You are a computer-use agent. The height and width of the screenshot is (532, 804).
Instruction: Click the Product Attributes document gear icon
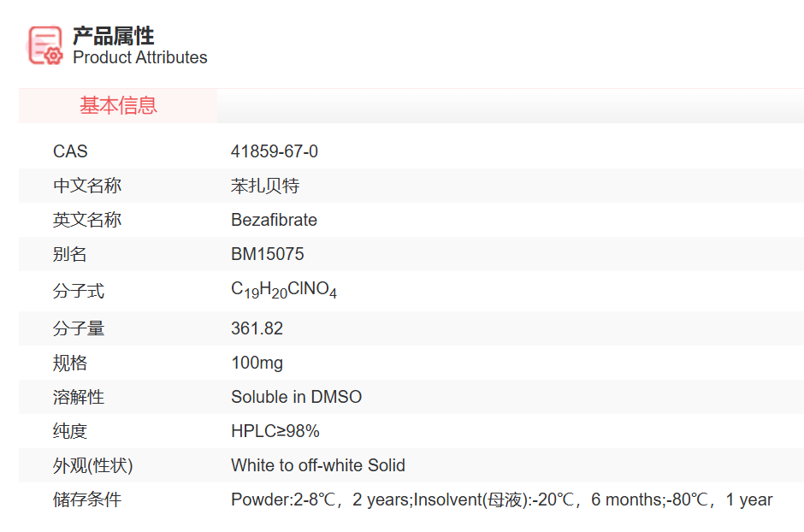click(x=45, y=45)
